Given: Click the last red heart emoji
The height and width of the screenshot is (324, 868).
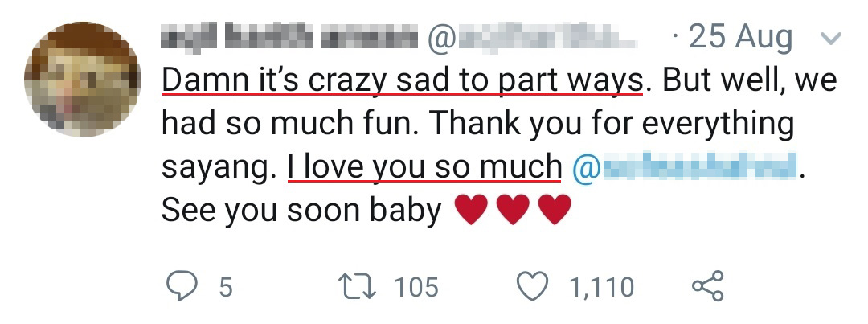Looking at the screenshot, I should [555, 211].
